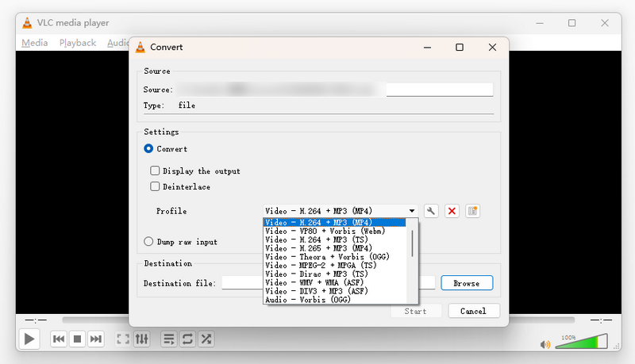Image resolution: width=635 pixels, height=364 pixels.
Task: Click the Play button in VLC
Action: click(29, 339)
